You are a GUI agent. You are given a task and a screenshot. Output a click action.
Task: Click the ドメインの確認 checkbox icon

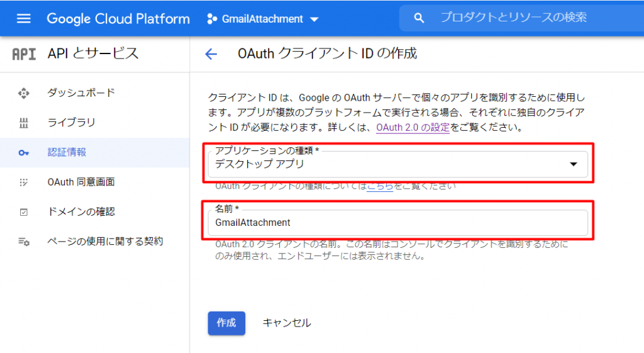(x=24, y=212)
